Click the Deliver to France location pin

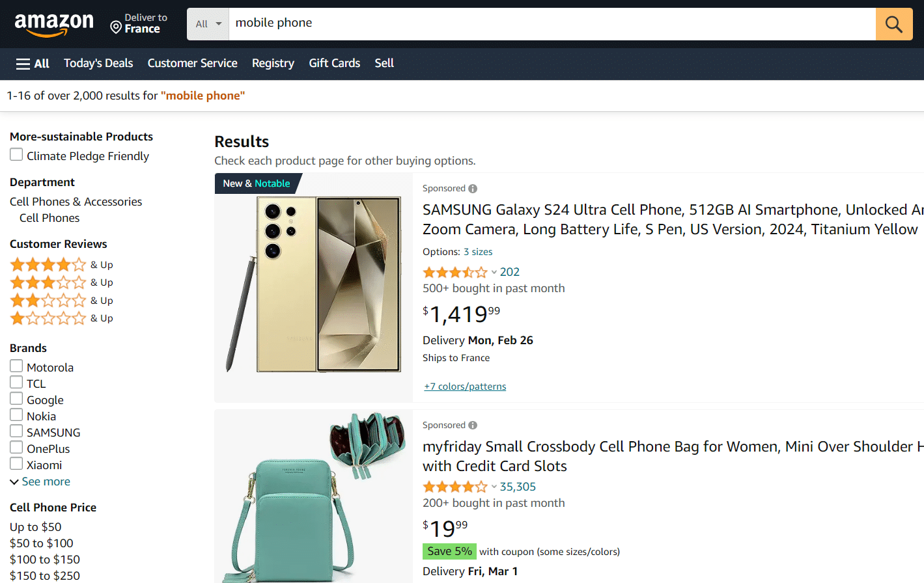click(116, 27)
